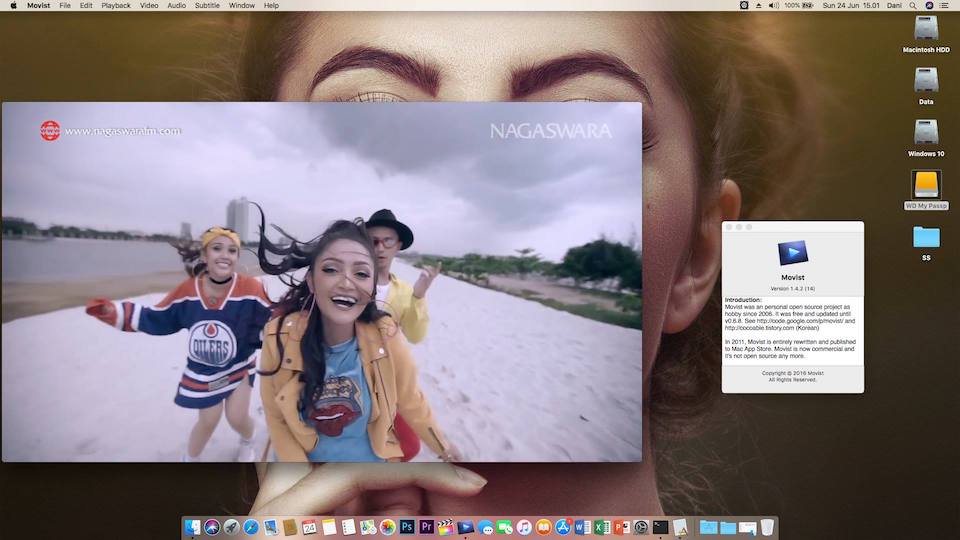Open the Mail stamp icon in dock
This screenshot has width=960, height=540.
pyautogui.click(x=271, y=527)
